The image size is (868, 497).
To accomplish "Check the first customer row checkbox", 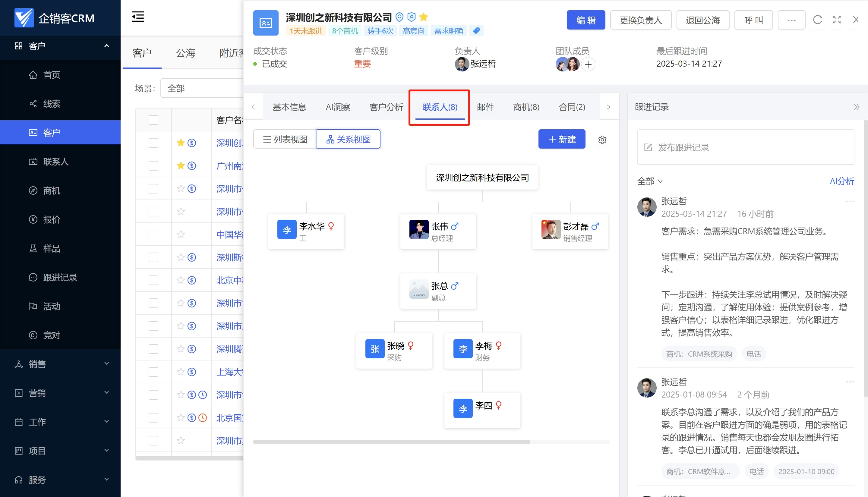I will [x=153, y=143].
